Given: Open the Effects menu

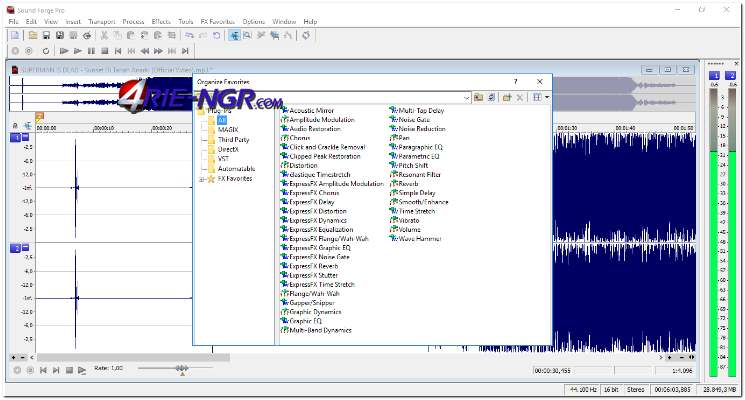Looking at the screenshot, I should 161,21.
